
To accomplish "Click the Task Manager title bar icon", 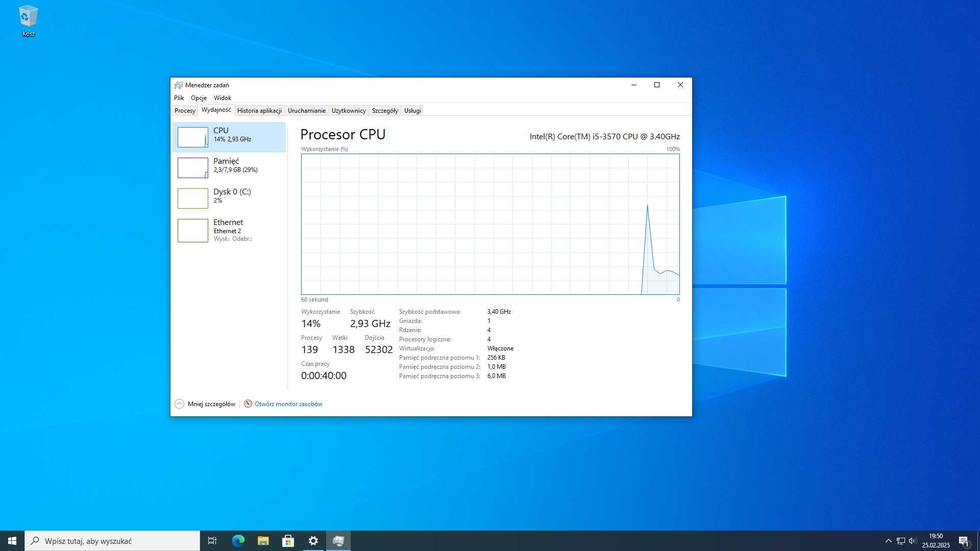I will click(178, 85).
